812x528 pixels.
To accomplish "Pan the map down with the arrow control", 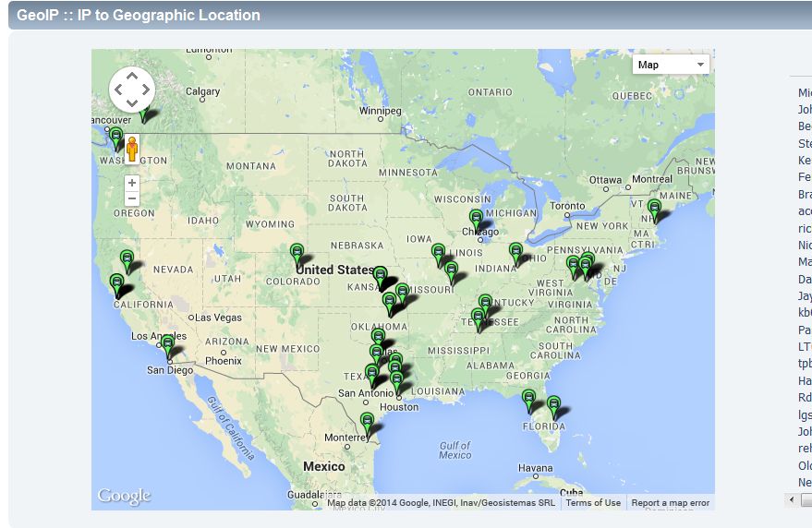I will (x=132, y=102).
